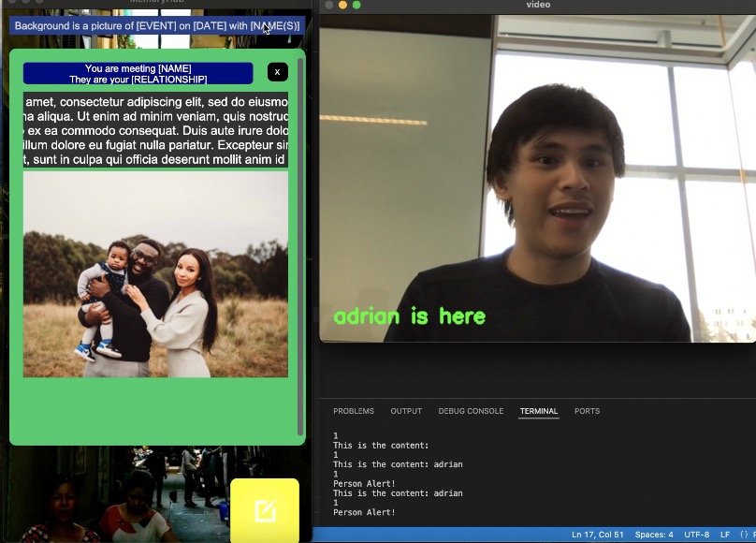The width and height of the screenshot is (756, 543).
Task: Click the Ln 17, Col 51 status entry
Action: click(x=597, y=535)
